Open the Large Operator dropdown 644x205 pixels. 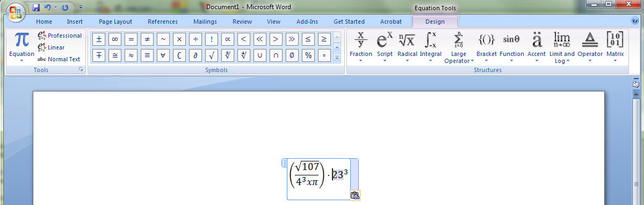click(459, 48)
